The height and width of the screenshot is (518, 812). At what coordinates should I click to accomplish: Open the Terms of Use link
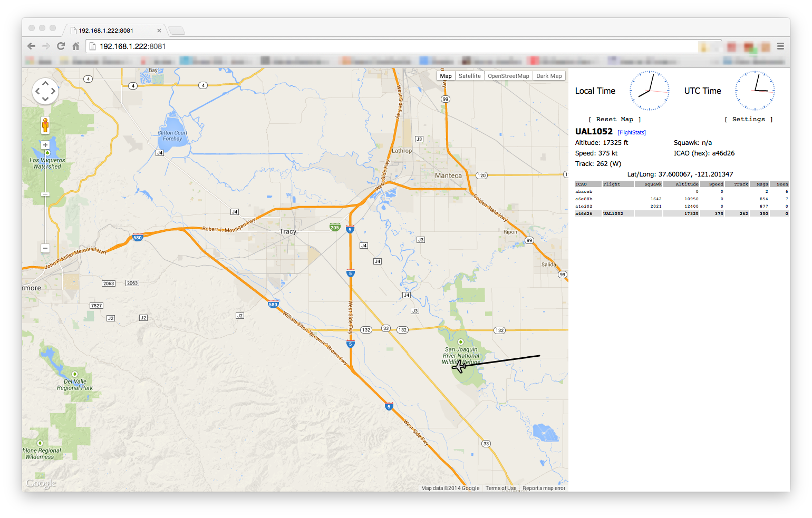[x=501, y=488]
